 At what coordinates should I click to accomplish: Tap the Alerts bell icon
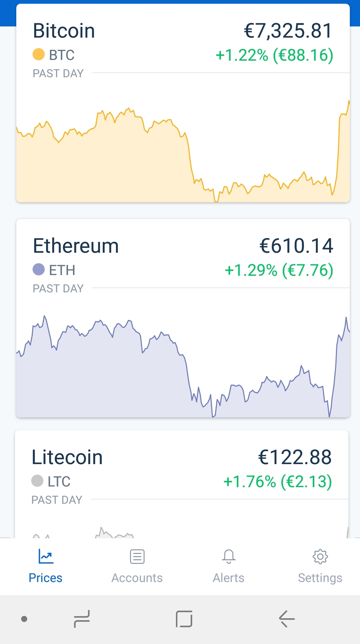228,556
